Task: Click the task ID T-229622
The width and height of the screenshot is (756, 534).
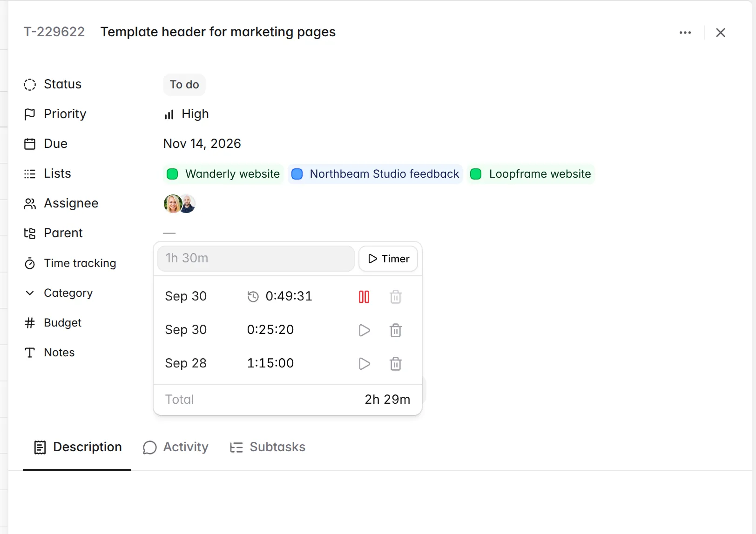Action: [x=54, y=32]
